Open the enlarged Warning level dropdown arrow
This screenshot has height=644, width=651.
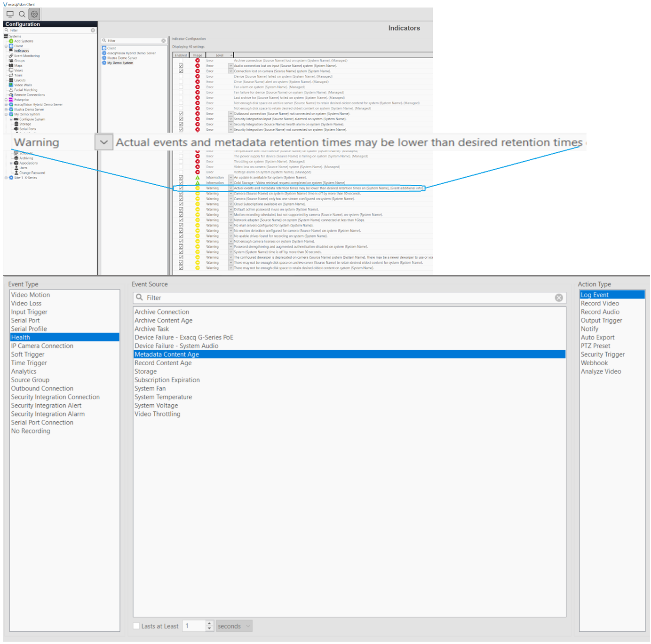(x=104, y=142)
